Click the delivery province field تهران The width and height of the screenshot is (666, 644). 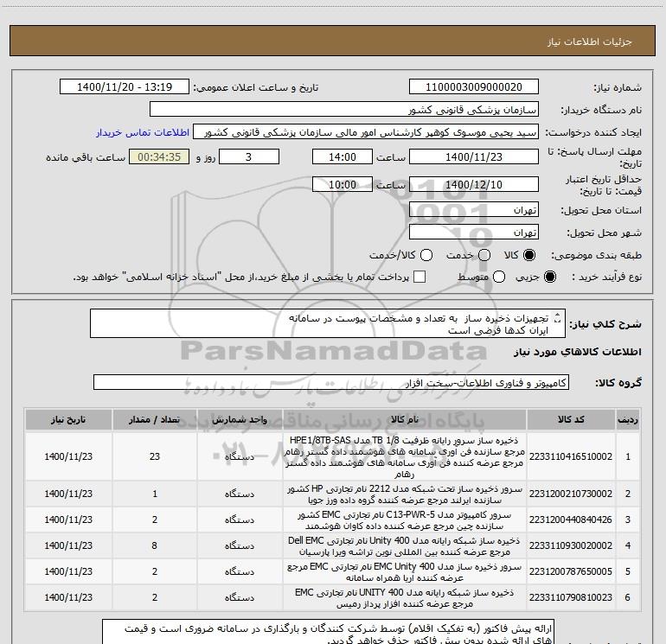point(474,210)
